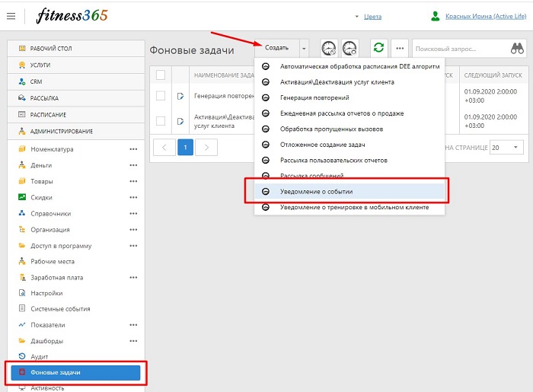Screen dimensions: 533x392
Task: Open more options dots next to Товары
Action: coord(133,181)
